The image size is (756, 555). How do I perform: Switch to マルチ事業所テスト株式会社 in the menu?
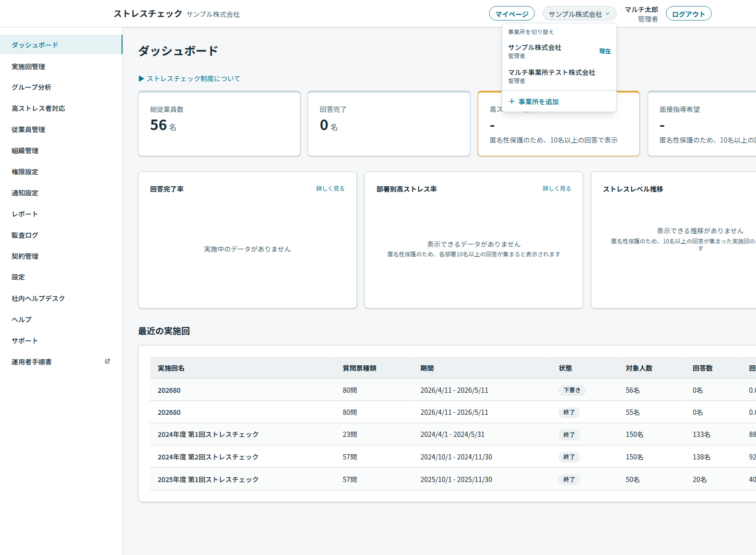coord(559,76)
